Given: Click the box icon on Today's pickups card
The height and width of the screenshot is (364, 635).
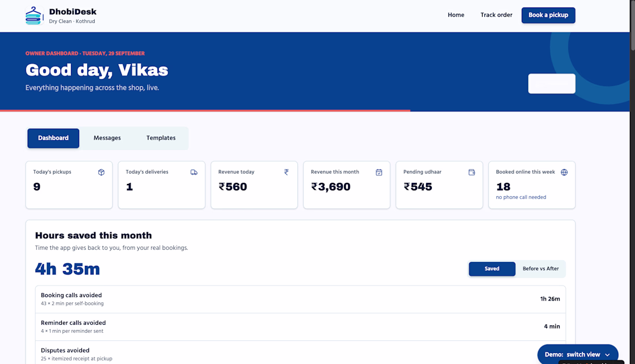Looking at the screenshot, I should [x=101, y=172].
